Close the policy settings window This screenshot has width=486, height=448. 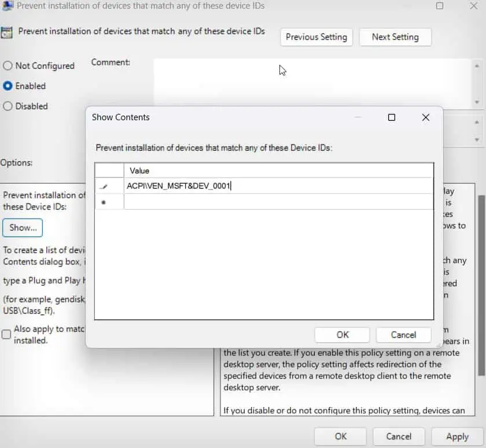click(x=474, y=6)
